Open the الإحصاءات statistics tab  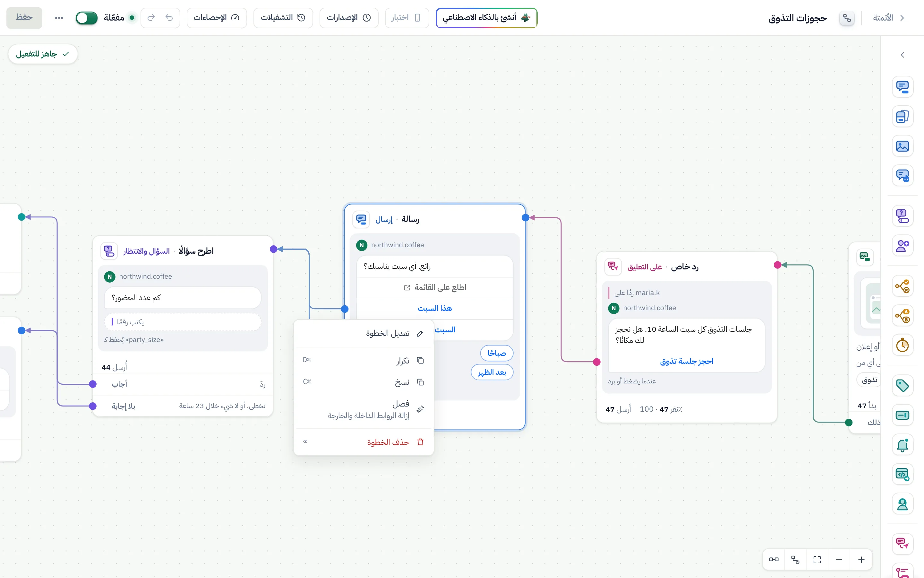(x=217, y=18)
